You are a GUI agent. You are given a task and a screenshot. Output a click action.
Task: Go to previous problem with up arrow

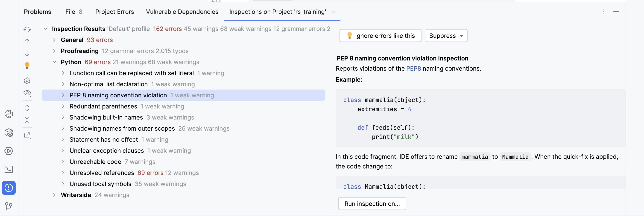click(x=27, y=42)
